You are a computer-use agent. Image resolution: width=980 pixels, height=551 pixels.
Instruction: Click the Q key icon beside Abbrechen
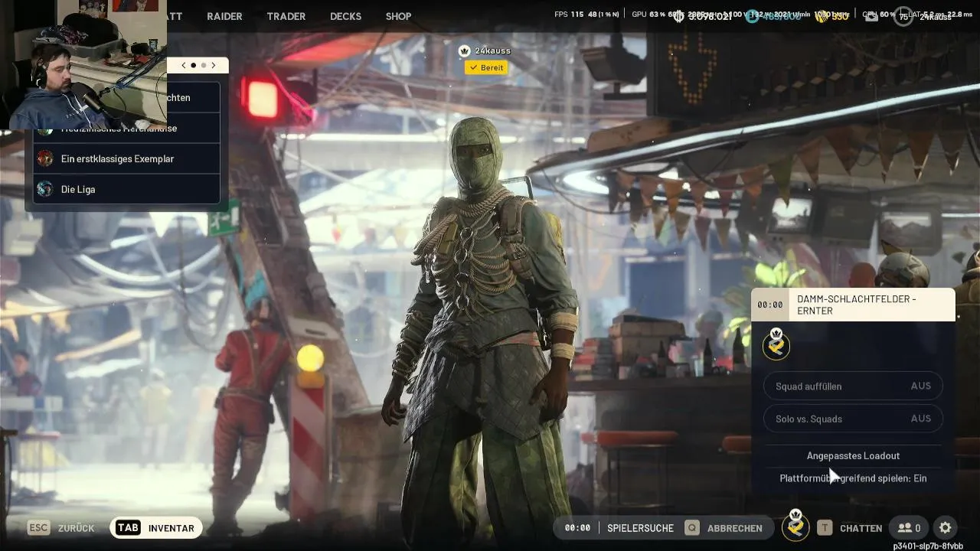click(692, 528)
